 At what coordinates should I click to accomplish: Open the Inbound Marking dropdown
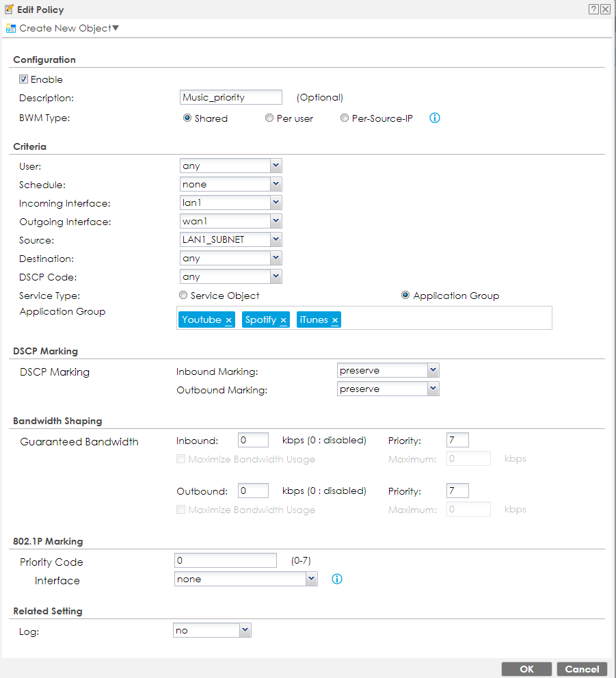[432, 370]
